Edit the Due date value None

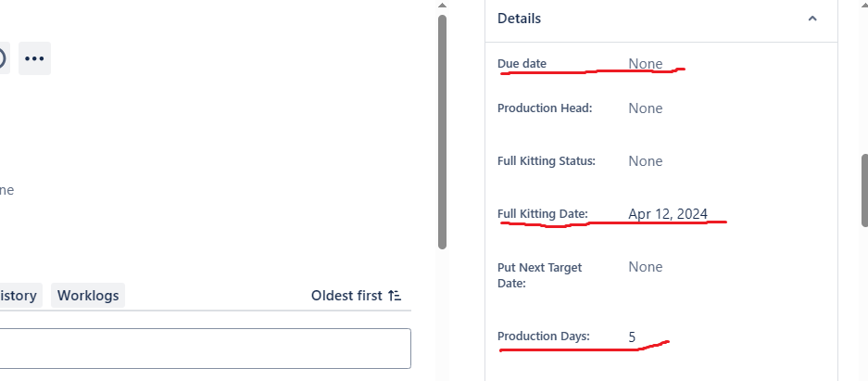[x=646, y=64]
